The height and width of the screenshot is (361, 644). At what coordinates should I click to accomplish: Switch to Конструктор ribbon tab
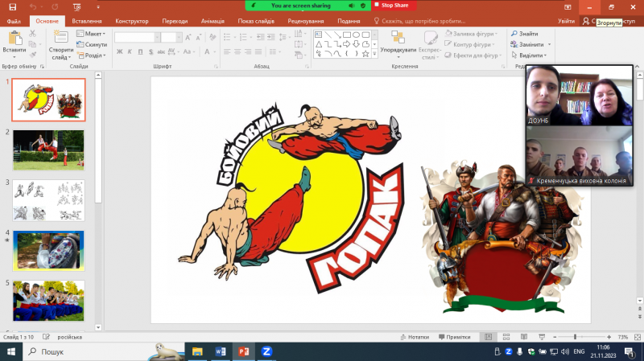(x=132, y=21)
